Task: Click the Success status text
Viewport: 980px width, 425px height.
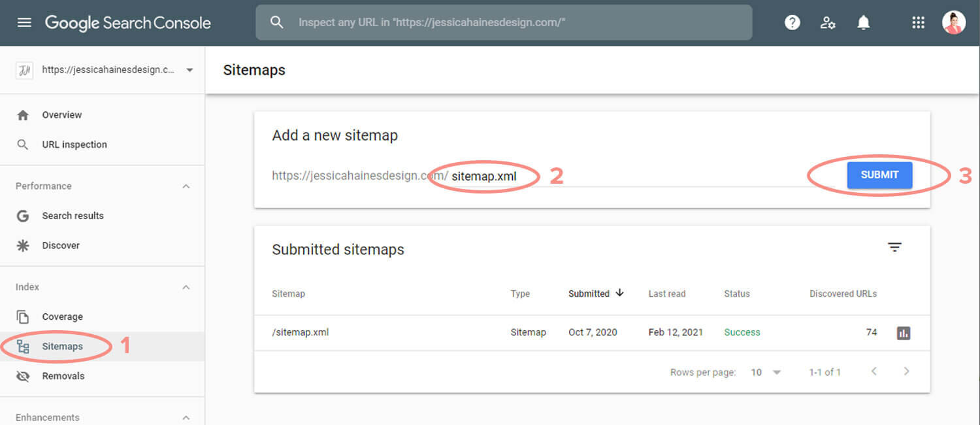Action: [742, 332]
